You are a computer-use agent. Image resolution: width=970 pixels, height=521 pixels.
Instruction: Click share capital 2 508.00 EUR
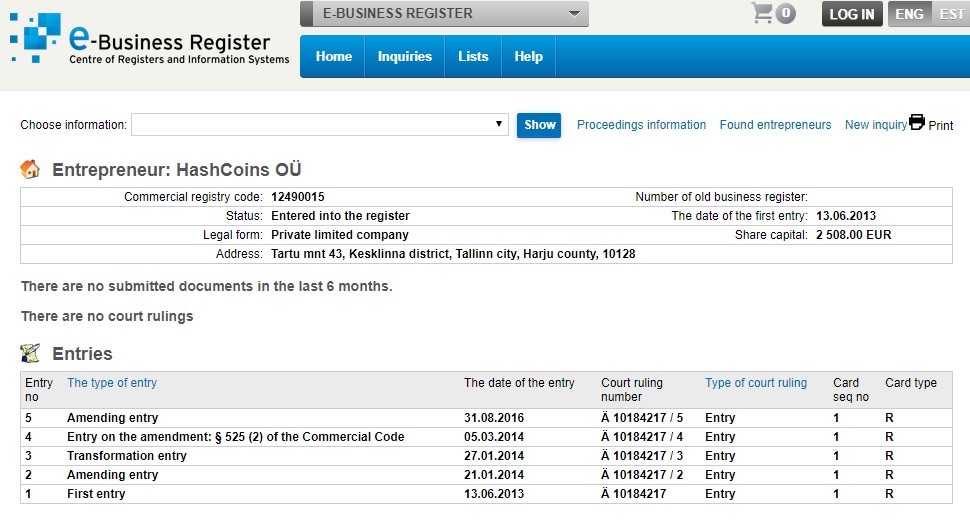tap(853, 235)
